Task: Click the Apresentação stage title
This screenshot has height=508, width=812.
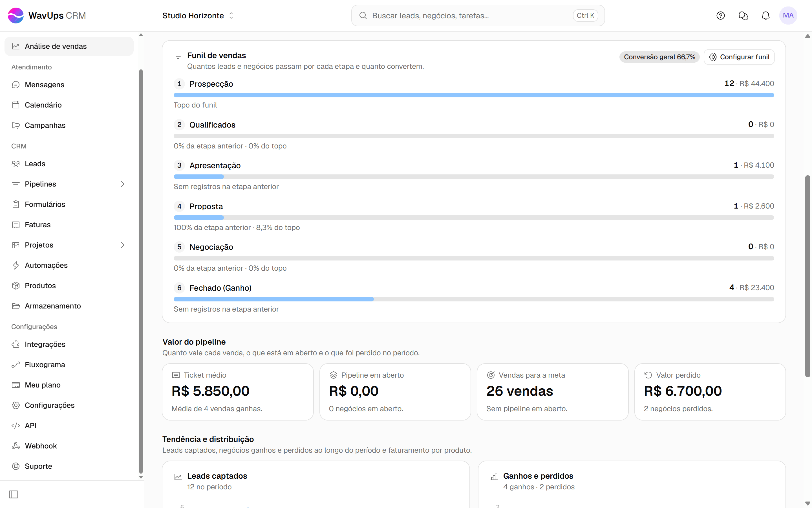Action: pyautogui.click(x=215, y=166)
